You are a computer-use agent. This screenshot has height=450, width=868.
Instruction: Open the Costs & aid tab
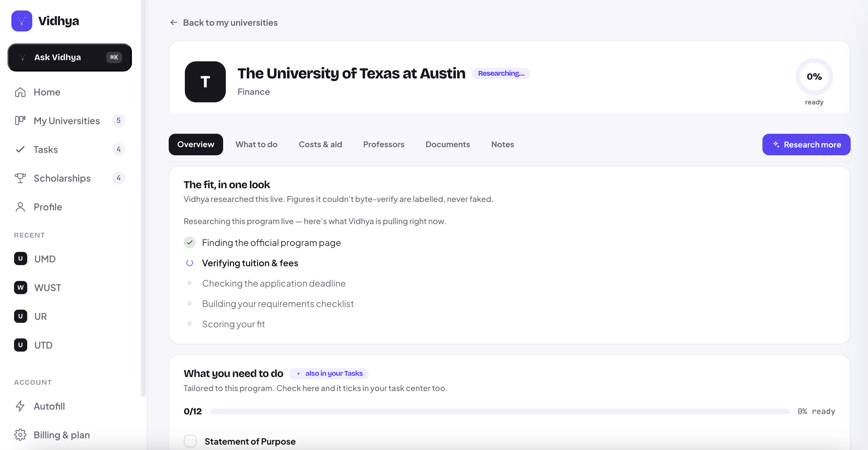coord(320,145)
